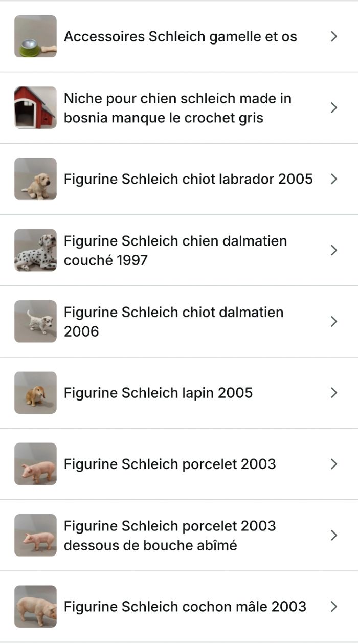The image size is (358, 644).
Task: Tap "Figurine Schleich chiot labrador 2005" text
Action: click(x=188, y=179)
